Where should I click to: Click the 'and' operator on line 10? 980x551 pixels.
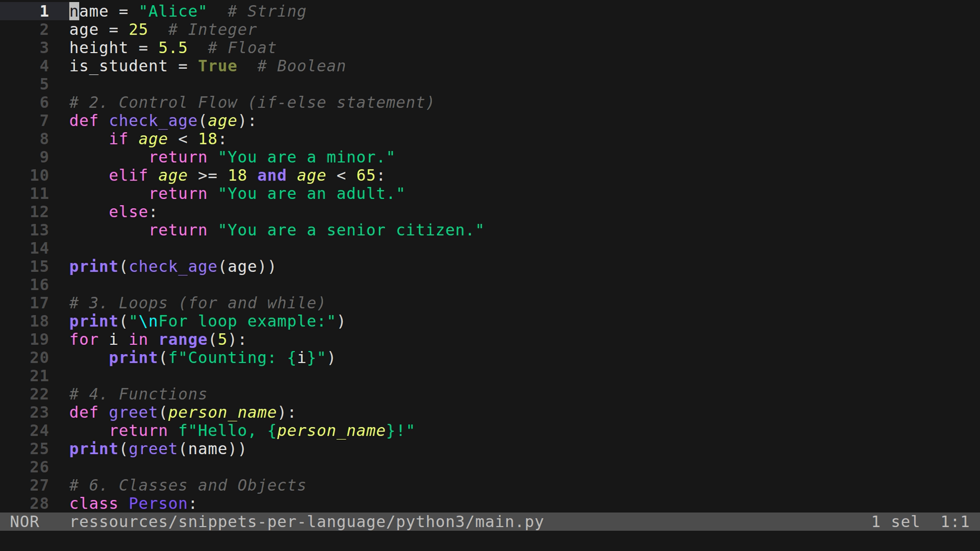coord(272,176)
